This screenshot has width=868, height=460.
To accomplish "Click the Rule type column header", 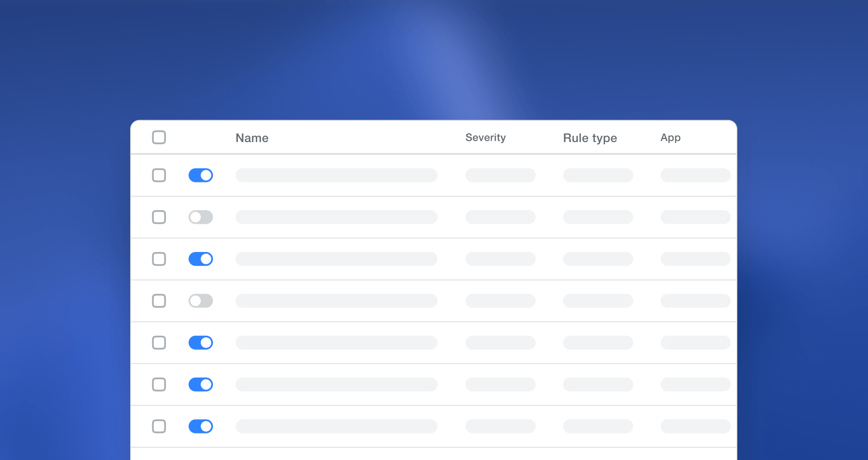I will point(590,138).
